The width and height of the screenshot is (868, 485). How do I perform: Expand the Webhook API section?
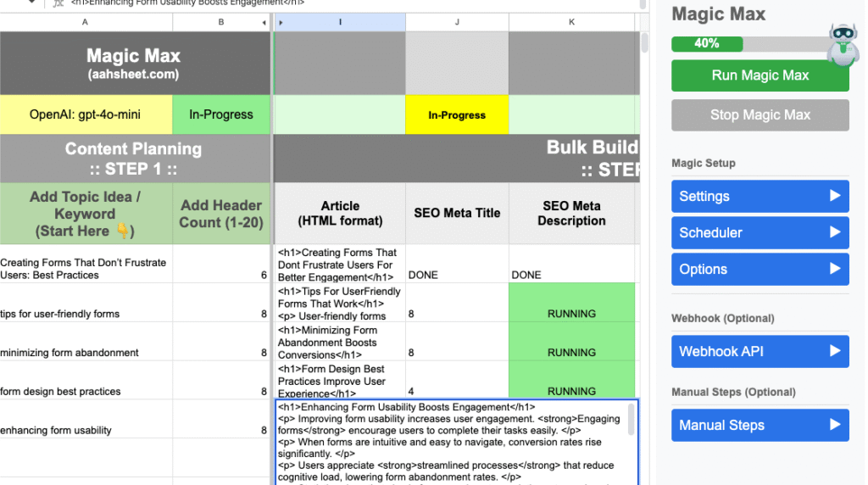pyautogui.click(x=759, y=351)
